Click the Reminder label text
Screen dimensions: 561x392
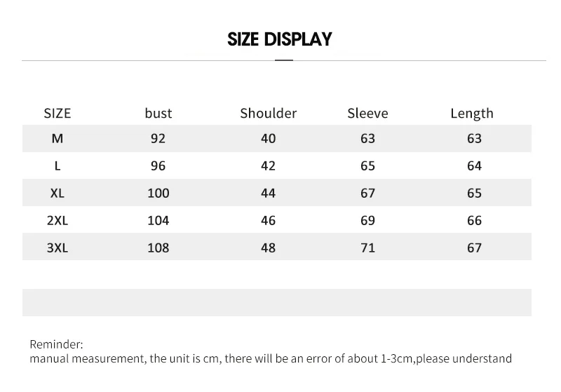56,344
